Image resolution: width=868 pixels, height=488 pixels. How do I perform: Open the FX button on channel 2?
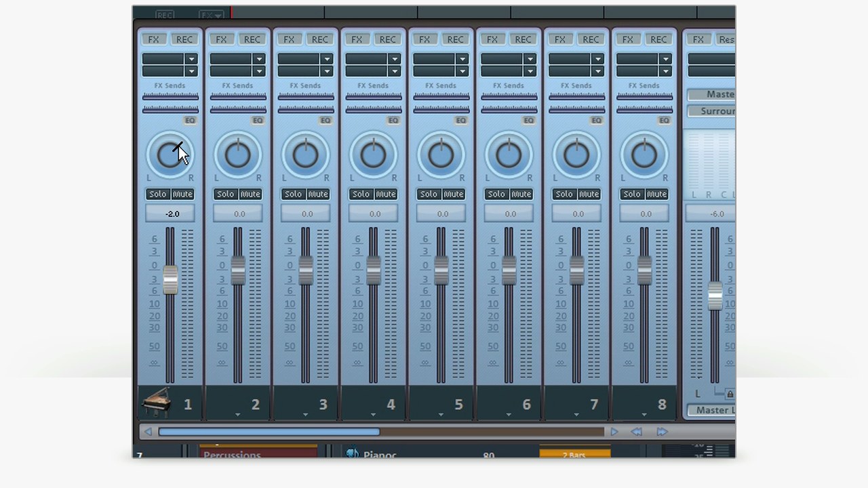click(x=222, y=39)
